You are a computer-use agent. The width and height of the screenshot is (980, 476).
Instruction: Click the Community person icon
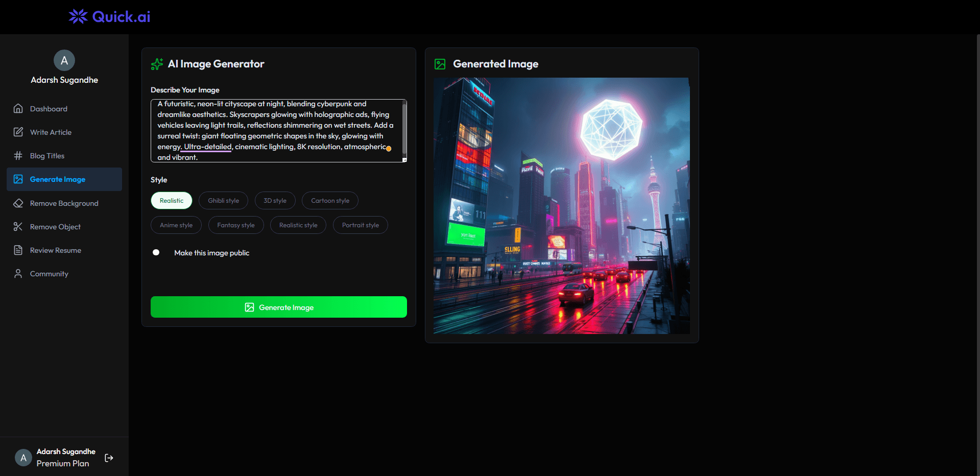click(18, 273)
